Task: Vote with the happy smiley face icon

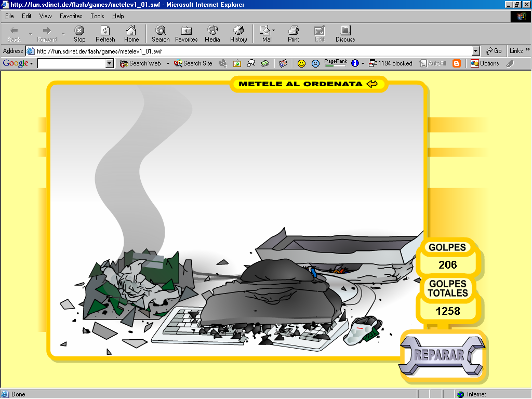Action: click(x=301, y=63)
